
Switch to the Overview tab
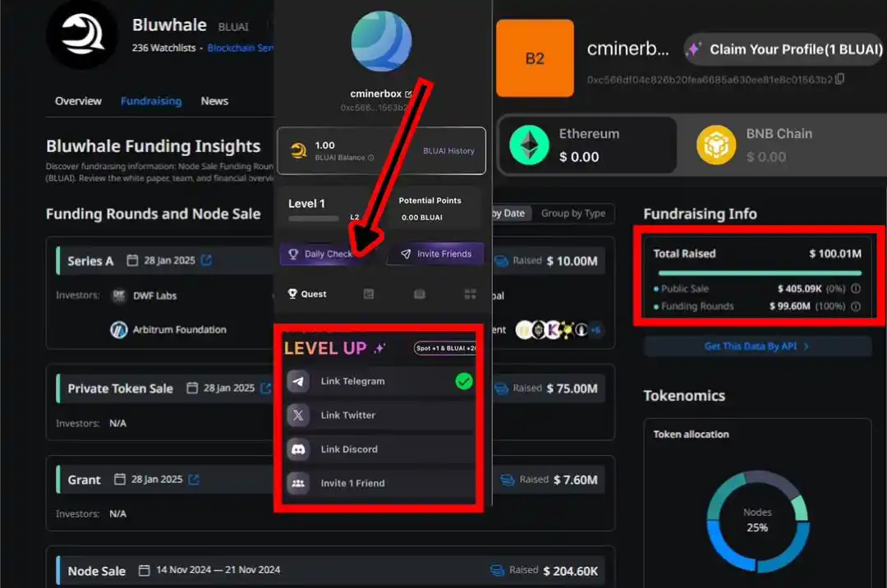78,101
